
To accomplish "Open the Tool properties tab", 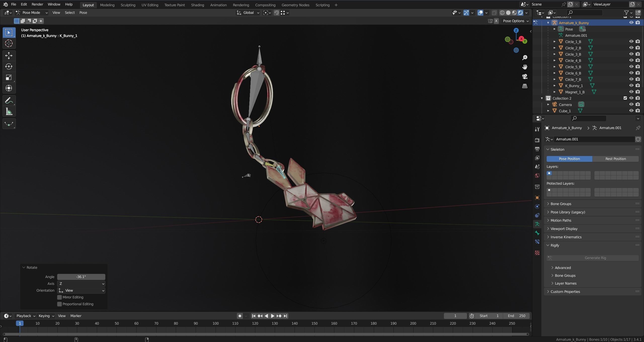I will click(537, 129).
